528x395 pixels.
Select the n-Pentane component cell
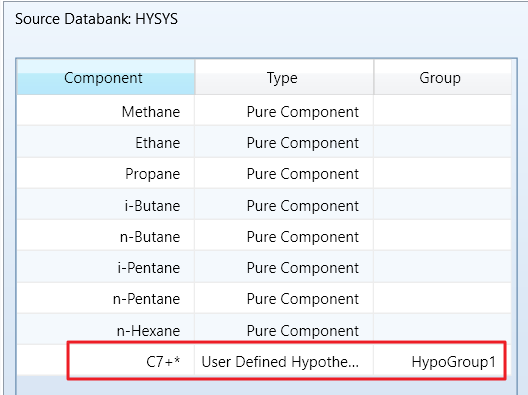[x=105, y=299]
